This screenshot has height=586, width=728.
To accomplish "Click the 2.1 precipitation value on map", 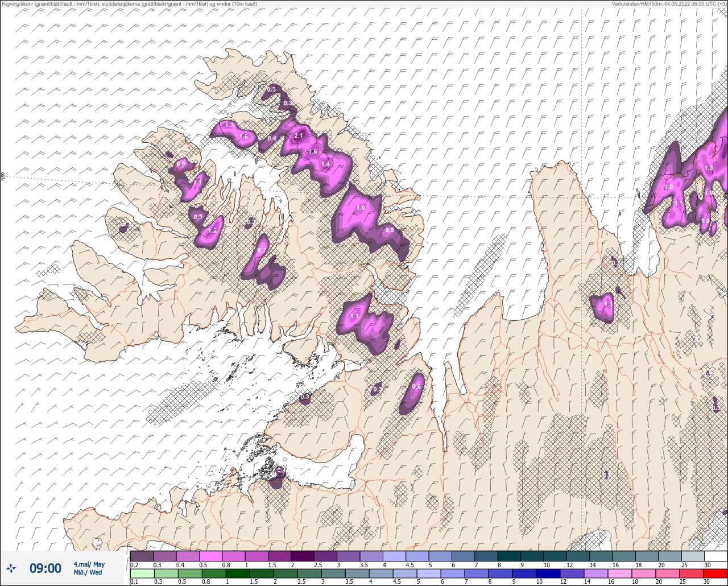I will [299, 135].
